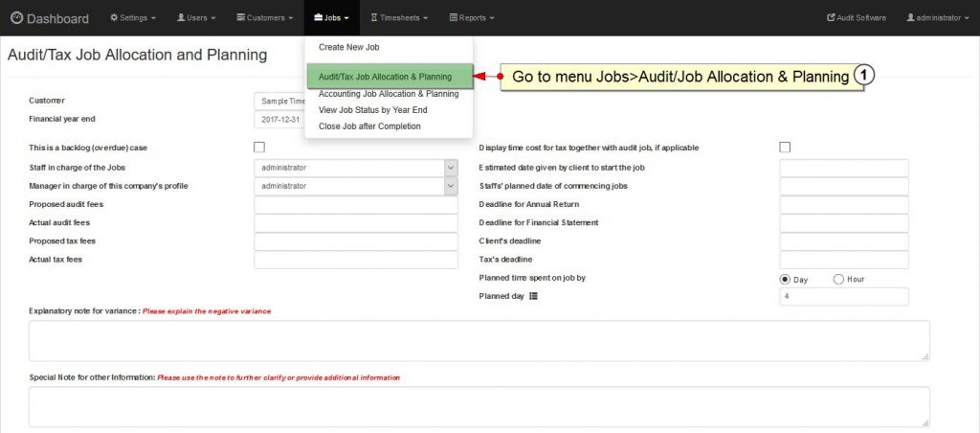Click the Users person icon
This screenshot has height=433, width=980.
[x=181, y=18]
